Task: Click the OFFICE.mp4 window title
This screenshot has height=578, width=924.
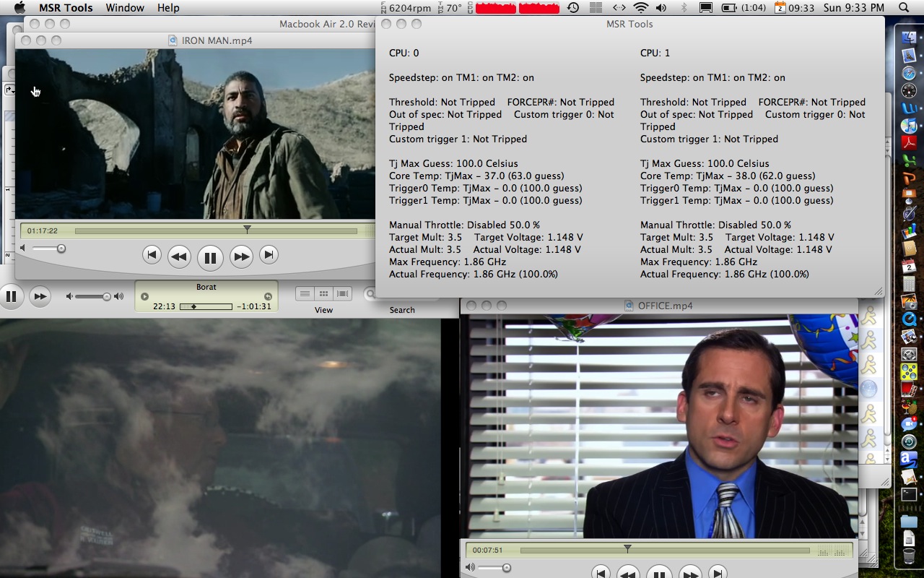Action: (x=665, y=306)
